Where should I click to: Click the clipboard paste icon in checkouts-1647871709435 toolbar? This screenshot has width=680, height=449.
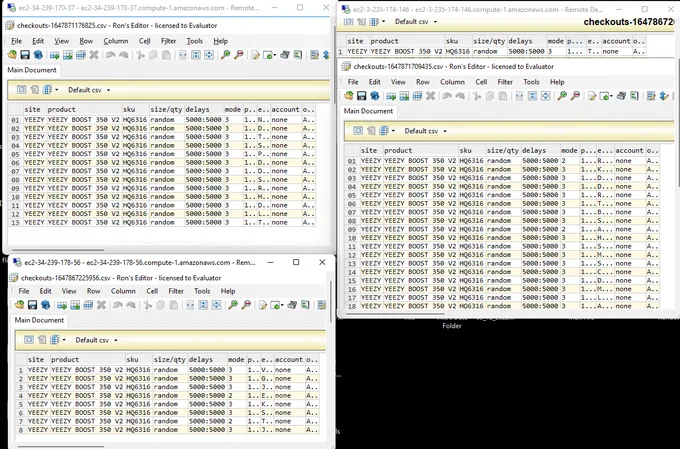tap(503, 96)
